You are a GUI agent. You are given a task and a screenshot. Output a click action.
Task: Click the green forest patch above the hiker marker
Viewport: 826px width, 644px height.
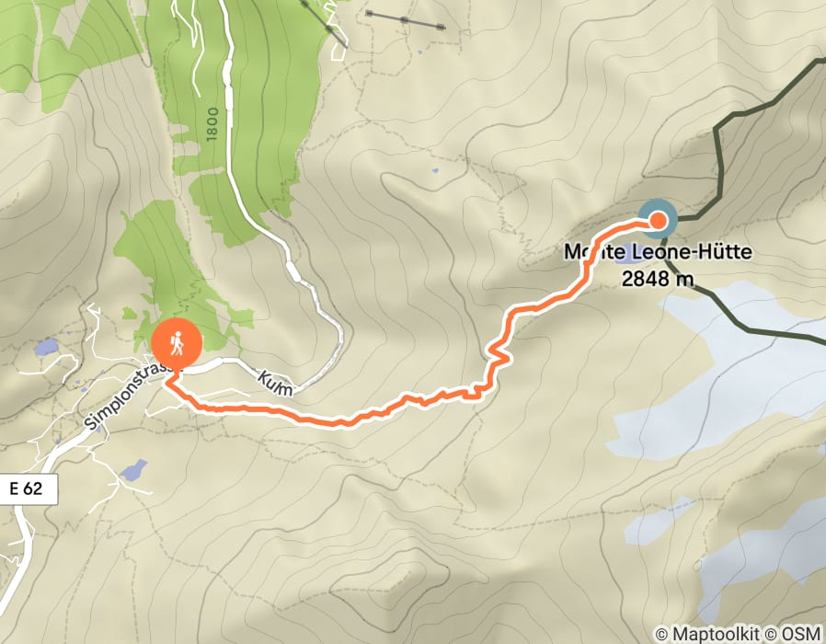pyautogui.click(x=174, y=263)
